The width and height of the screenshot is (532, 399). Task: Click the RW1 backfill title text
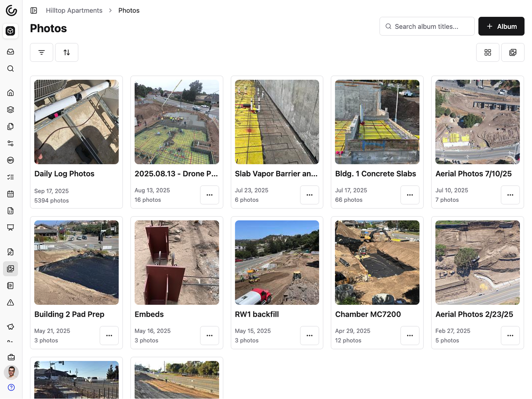pyautogui.click(x=257, y=314)
